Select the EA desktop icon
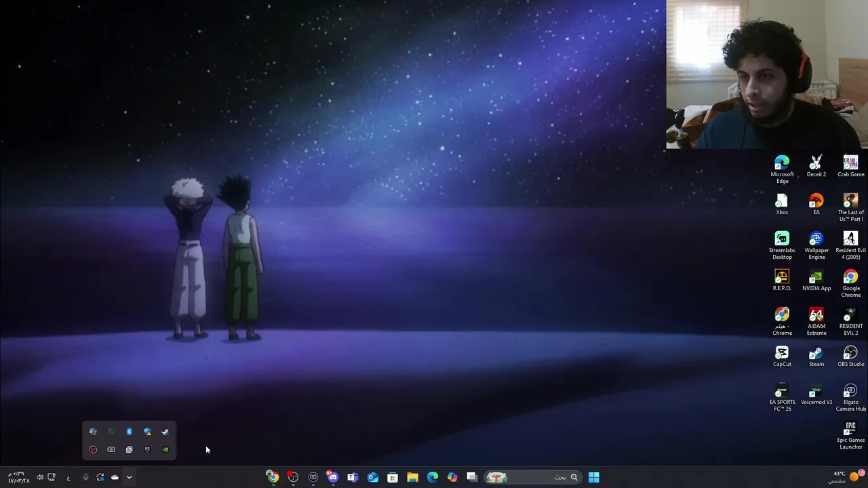The image size is (868, 488). tap(816, 204)
